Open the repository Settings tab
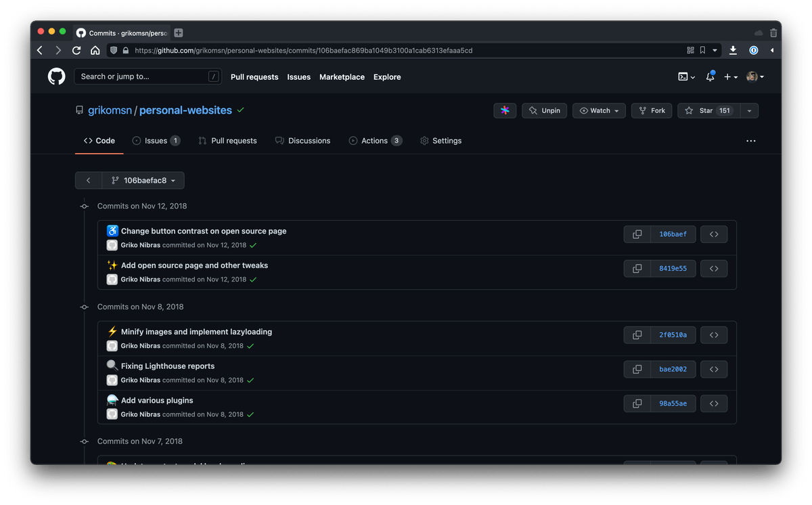 tap(441, 141)
